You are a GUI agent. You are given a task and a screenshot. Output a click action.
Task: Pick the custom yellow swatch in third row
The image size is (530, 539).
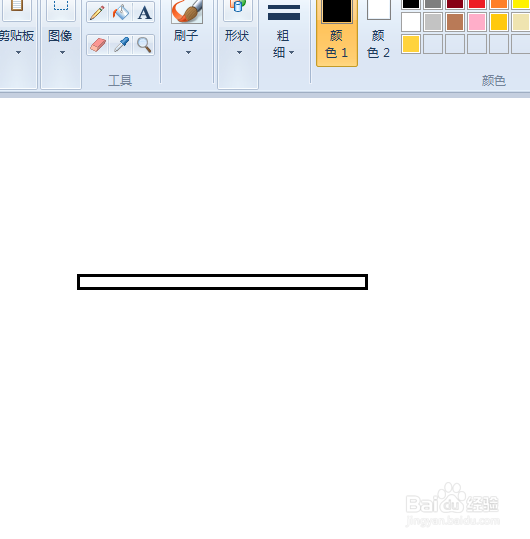coord(411,44)
